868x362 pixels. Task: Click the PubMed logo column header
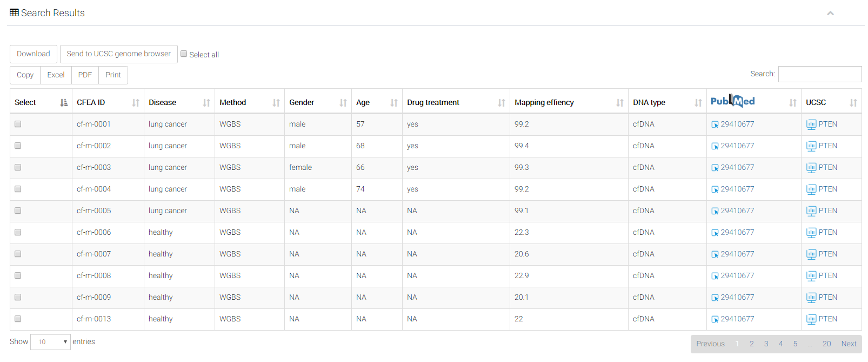tap(732, 101)
